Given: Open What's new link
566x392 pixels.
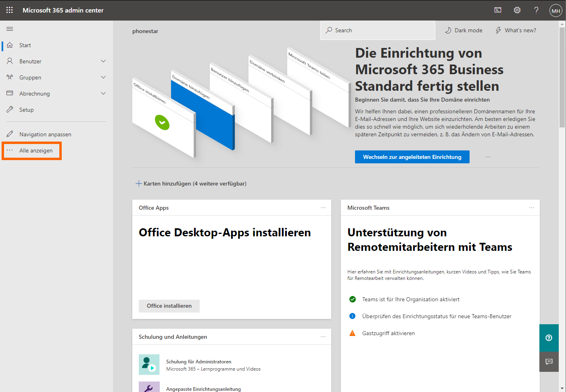Looking at the screenshot, I should click(516, 30).
